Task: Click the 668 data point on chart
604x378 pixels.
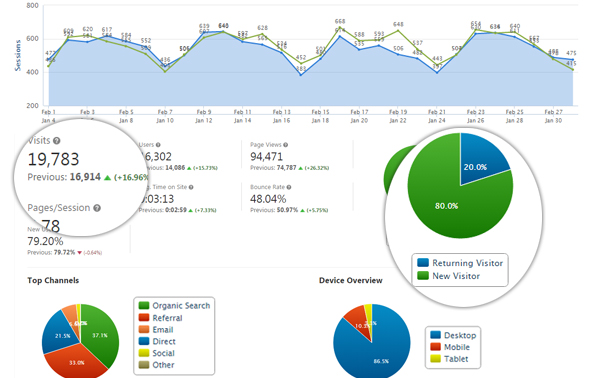Action: coord(340,29)
